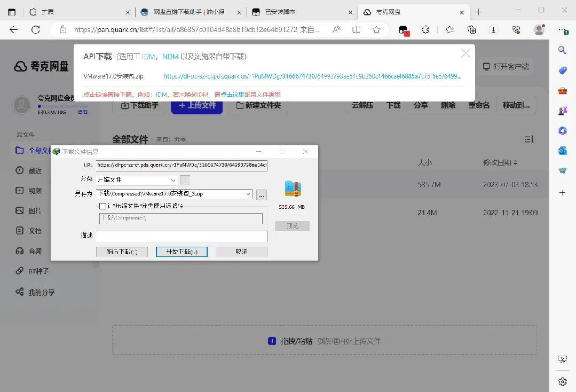This screenshot has width=576, height=392.
Task: Select 文档 in the sidebar
Action: [35, 231]
